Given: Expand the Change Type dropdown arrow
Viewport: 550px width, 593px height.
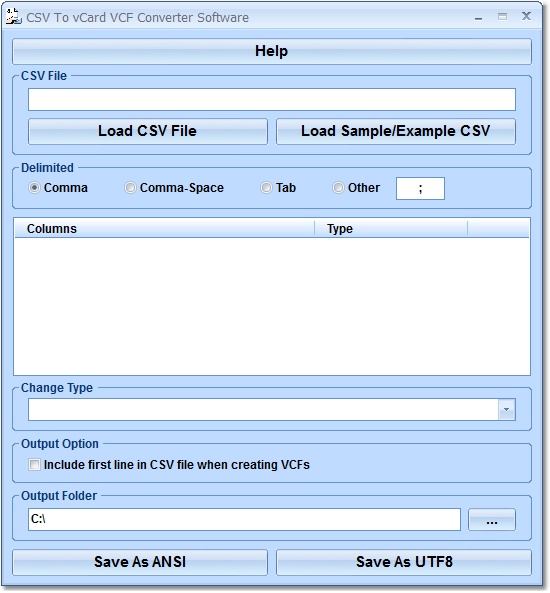Looking at the screenshot, I should (x=506, y=409).
